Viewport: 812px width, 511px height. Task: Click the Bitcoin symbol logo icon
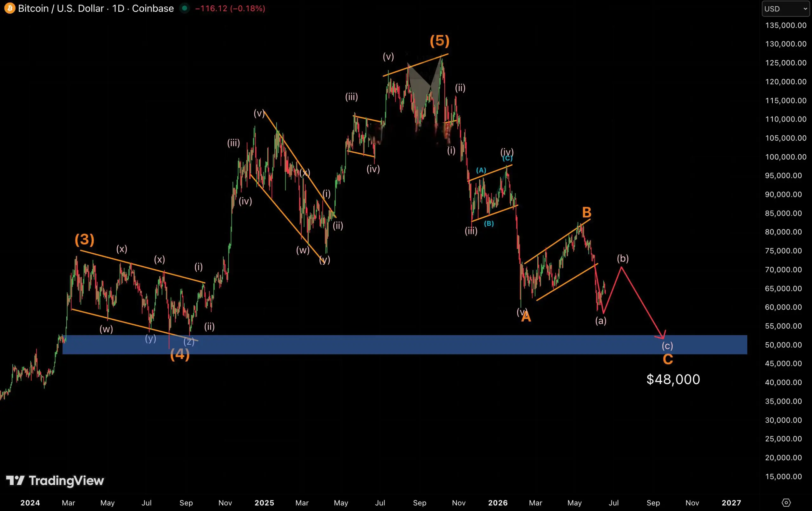coord(10,9)
